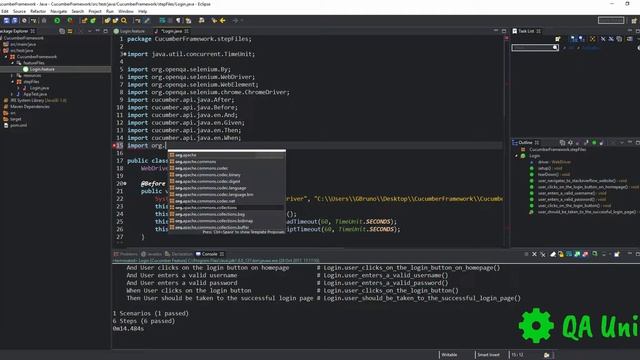Open the Run menu
The width and height of the screenshot is (640, 360).
(x=110, y=11)
